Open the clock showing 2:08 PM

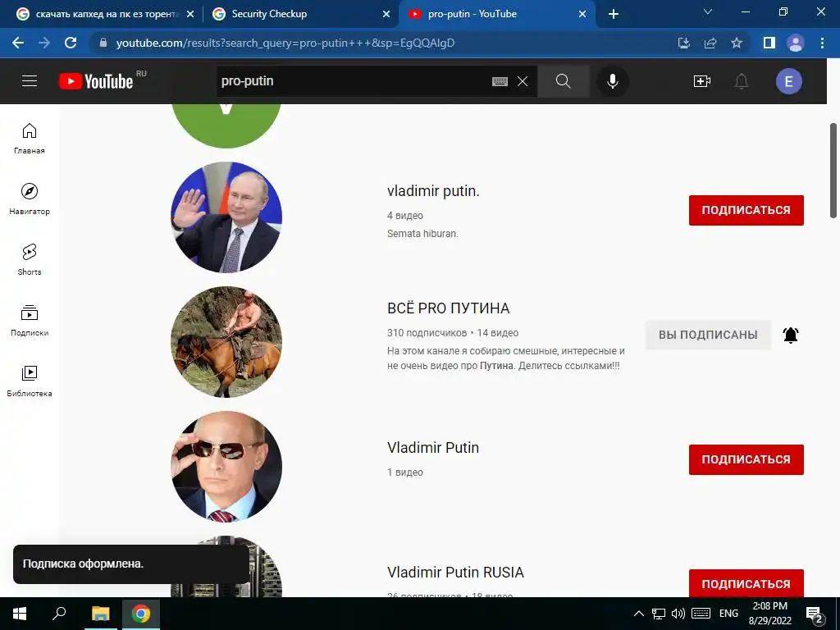[769, 614]
